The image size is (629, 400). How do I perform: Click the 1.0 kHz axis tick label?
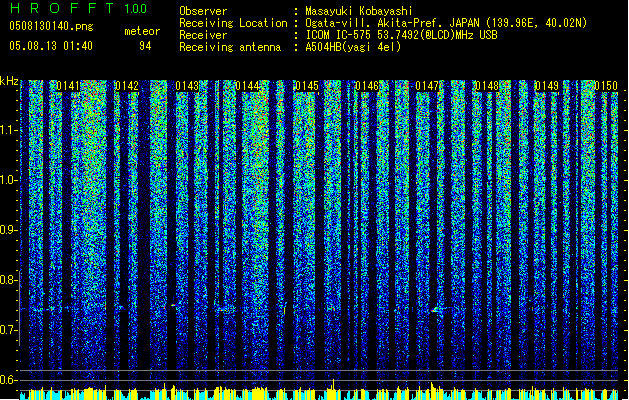pos(9,180)
